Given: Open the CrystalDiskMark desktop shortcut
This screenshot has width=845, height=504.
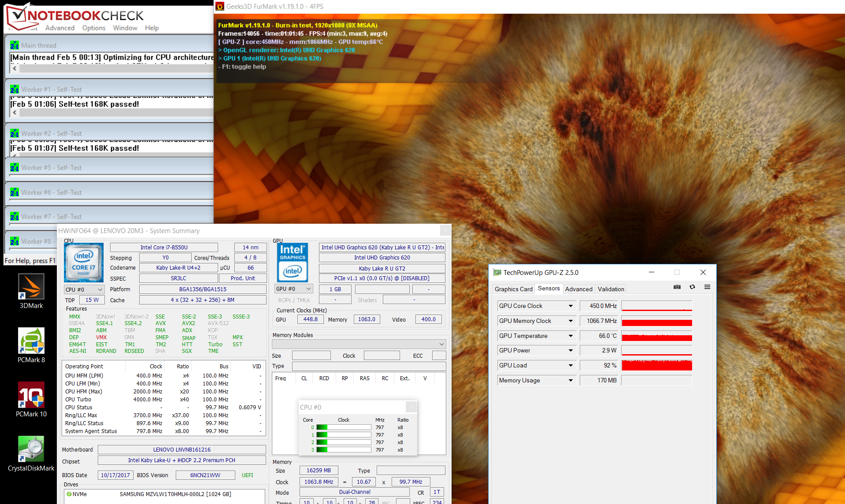Looking at the screenshot, I should click(31, 454).
